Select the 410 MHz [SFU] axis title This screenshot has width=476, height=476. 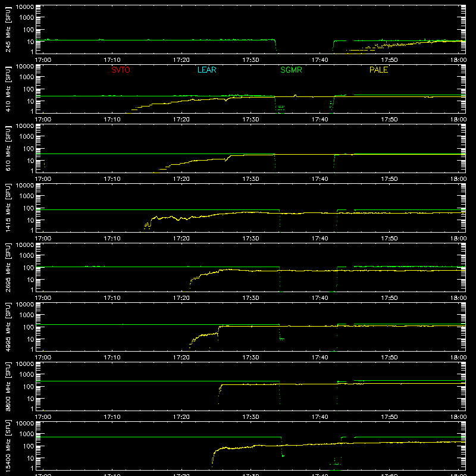(x=8, y=89)
